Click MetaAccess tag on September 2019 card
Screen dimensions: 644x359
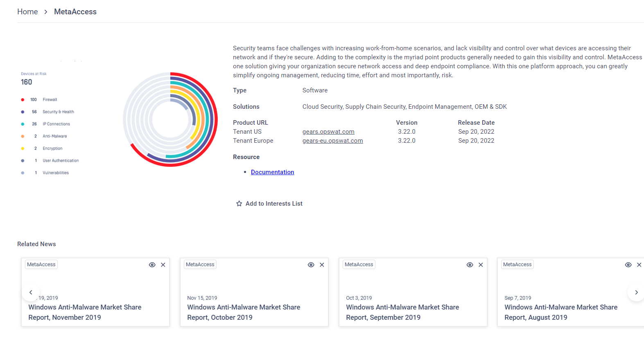[359, 265]
